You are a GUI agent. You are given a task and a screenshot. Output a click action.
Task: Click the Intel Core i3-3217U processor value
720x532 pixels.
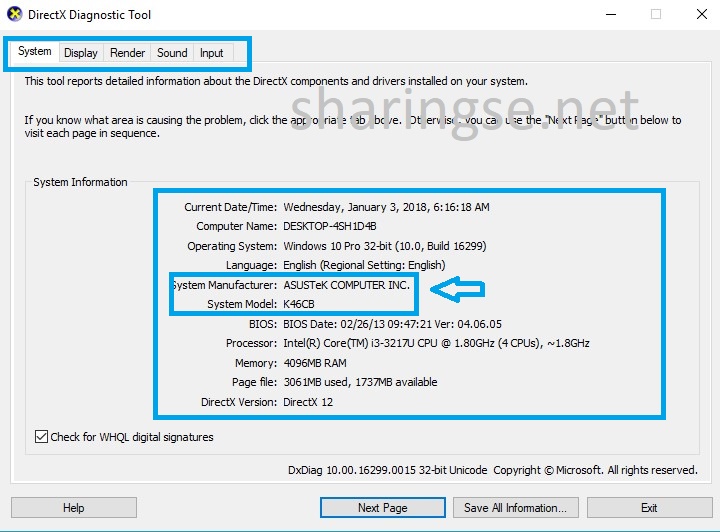coord(436,343)
